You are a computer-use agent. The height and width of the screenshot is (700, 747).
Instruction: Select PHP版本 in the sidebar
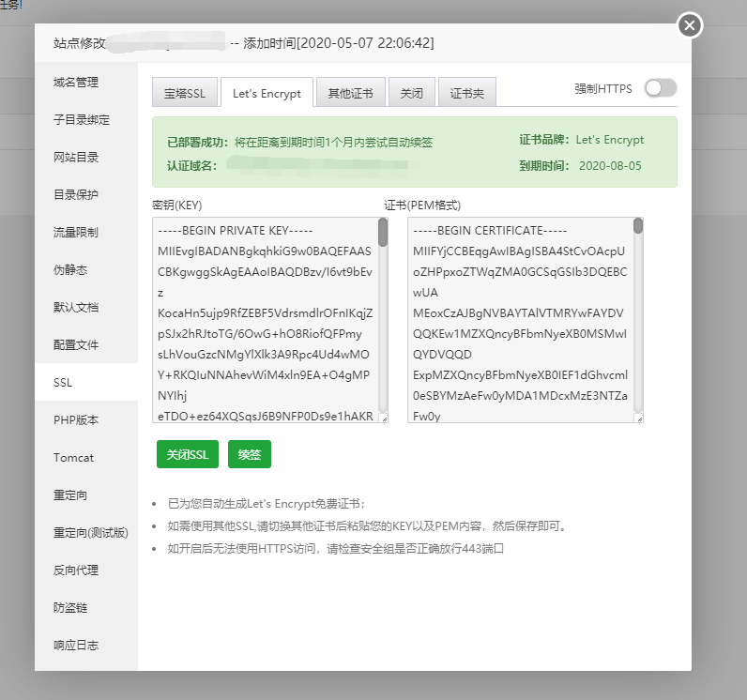coord(76,420)
